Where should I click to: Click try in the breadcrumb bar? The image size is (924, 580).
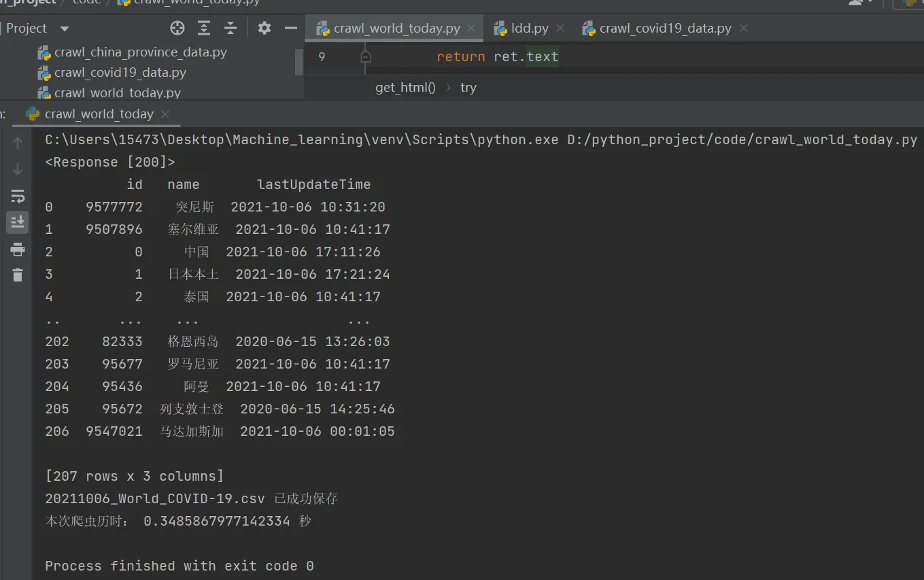(x=468, y=88)
